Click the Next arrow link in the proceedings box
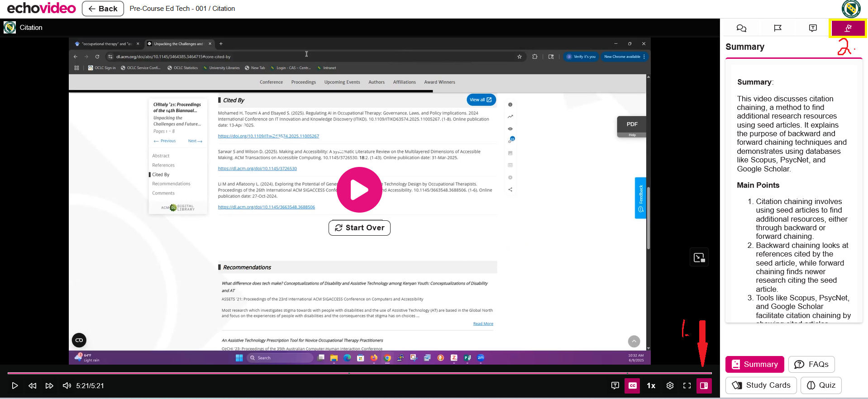 (x=195, y=141)
